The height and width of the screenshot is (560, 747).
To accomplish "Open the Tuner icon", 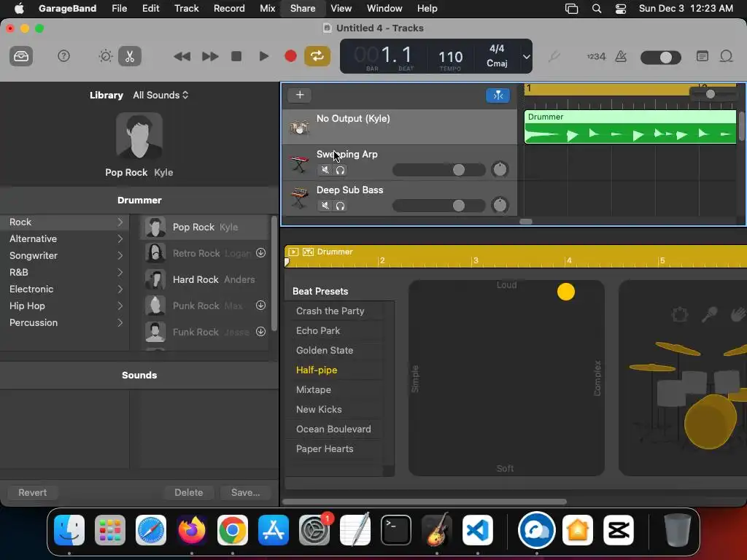I will (554, 57).
